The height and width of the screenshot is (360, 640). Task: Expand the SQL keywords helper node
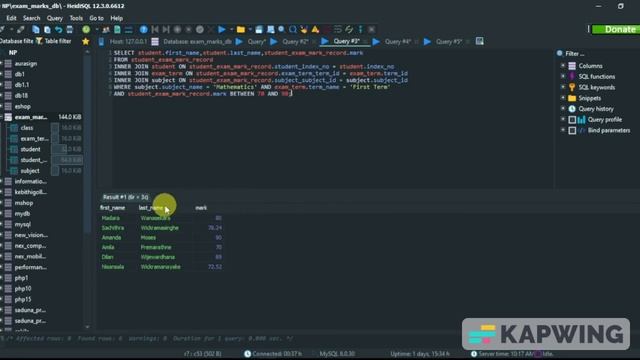563,87
